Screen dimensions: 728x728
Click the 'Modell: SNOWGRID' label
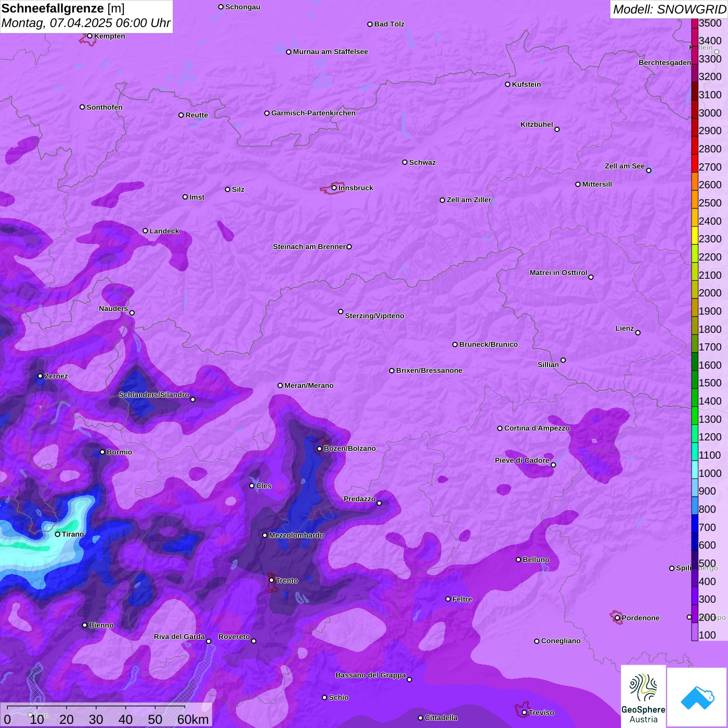(x=669, y=9)
